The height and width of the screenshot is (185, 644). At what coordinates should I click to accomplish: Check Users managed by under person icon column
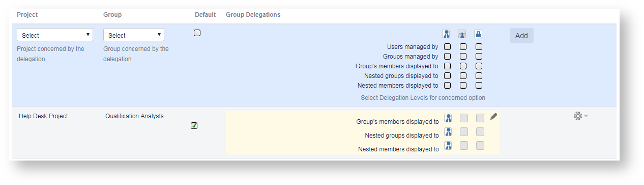pos(448,47)
